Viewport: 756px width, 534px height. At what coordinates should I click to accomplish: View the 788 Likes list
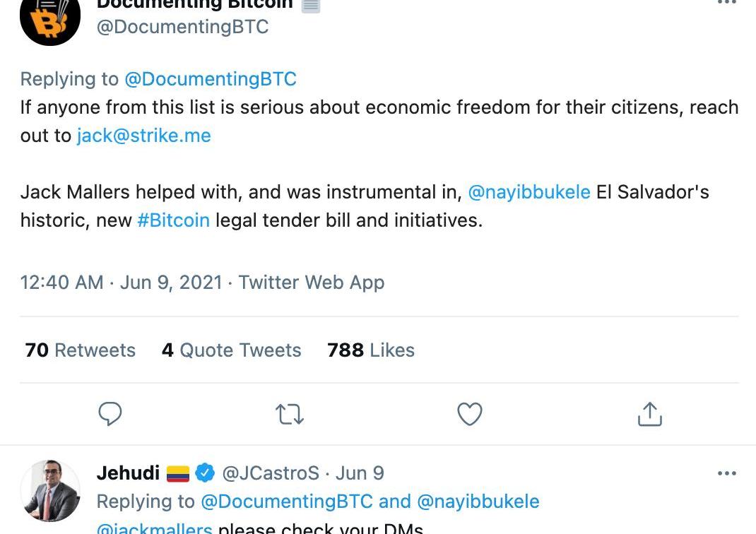[371, 350]
